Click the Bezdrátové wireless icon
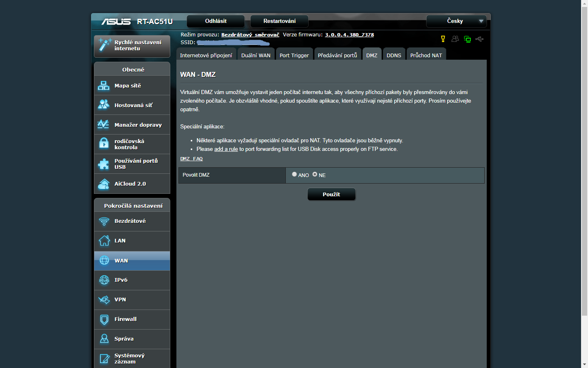This screenshot has width=588, height=368. pyautogui.click(x=104, y=221)
